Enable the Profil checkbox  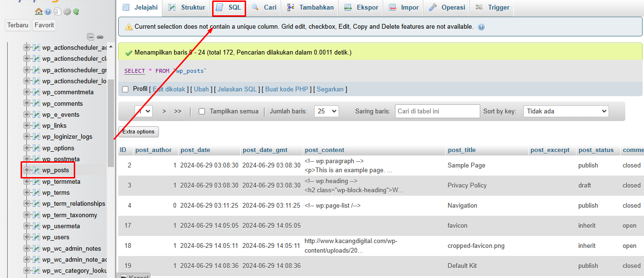pyautogui.click(x=125, y=89)
